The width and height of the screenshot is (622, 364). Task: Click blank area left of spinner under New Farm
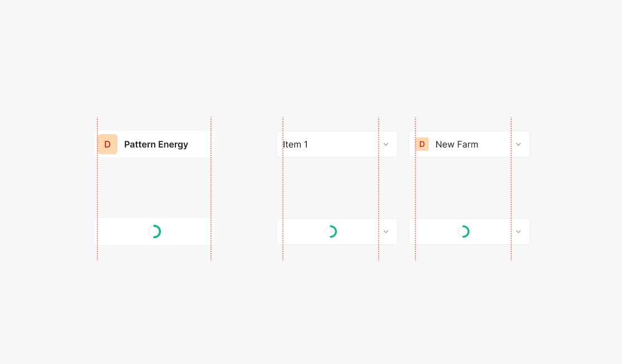click(x=434, y=232)
